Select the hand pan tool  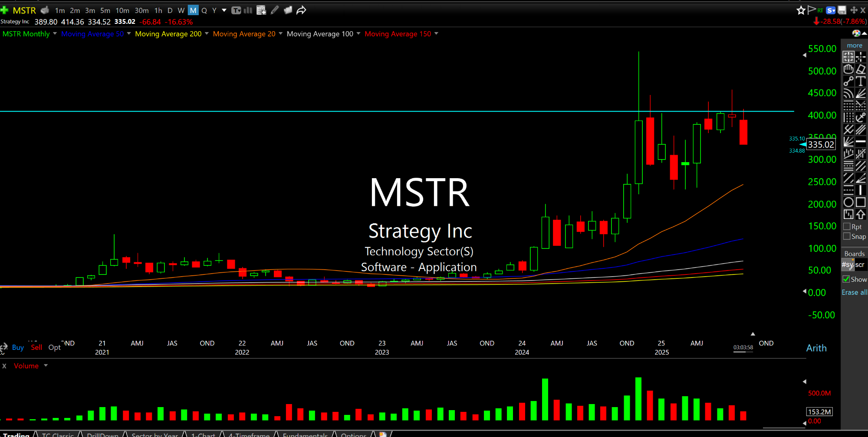[848, 69]
